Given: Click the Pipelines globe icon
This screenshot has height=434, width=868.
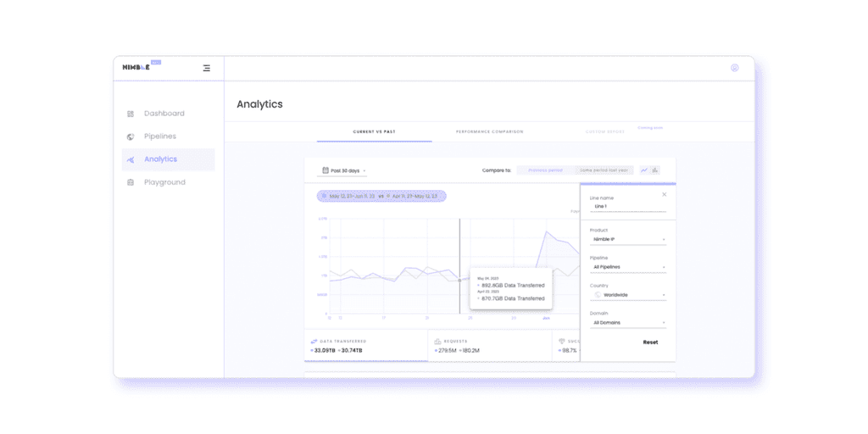Looking at the screenshot, I should click(x=131, y=136).
